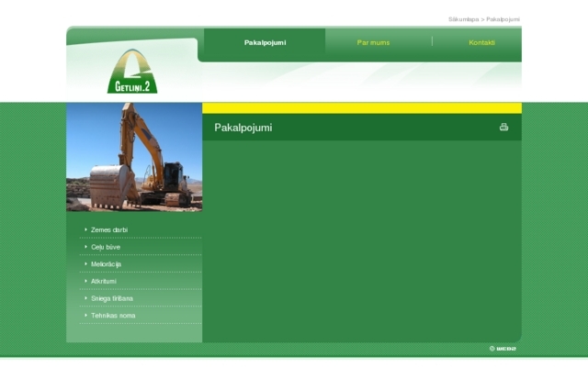
Task: Open the WEB2 developer logo link
Action: point(503,349)
